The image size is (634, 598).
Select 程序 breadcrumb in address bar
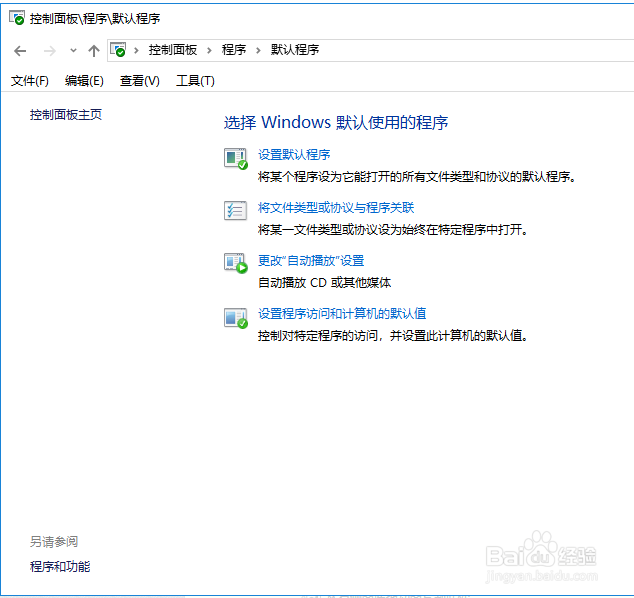234,50
